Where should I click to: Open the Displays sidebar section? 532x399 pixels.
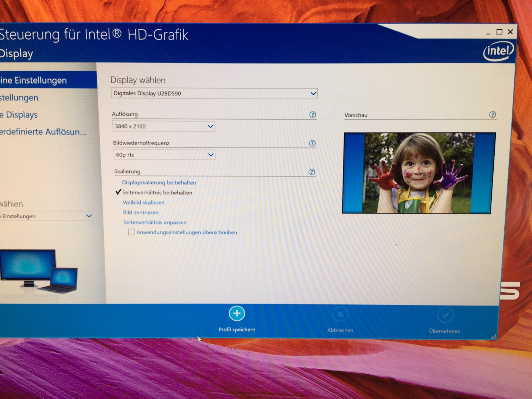click(x=19, y=115)
